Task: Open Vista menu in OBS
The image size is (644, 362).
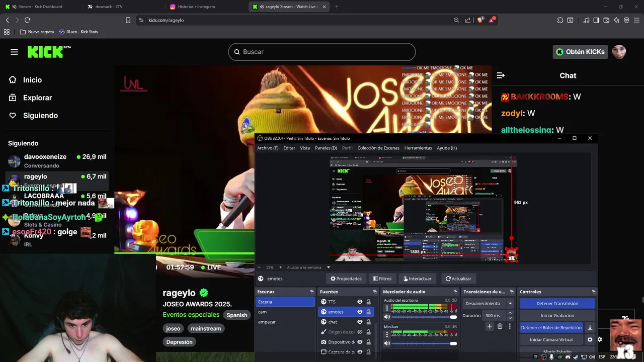Action: [x=305, y=148]
